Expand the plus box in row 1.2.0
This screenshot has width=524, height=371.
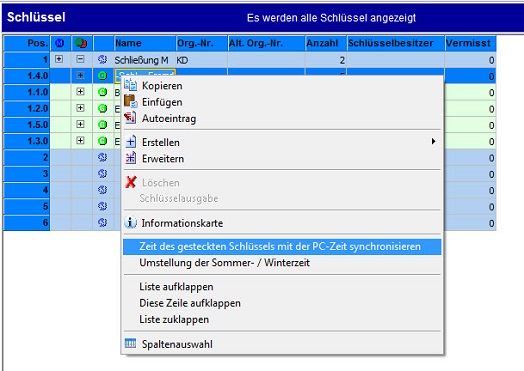coord(80,108)
